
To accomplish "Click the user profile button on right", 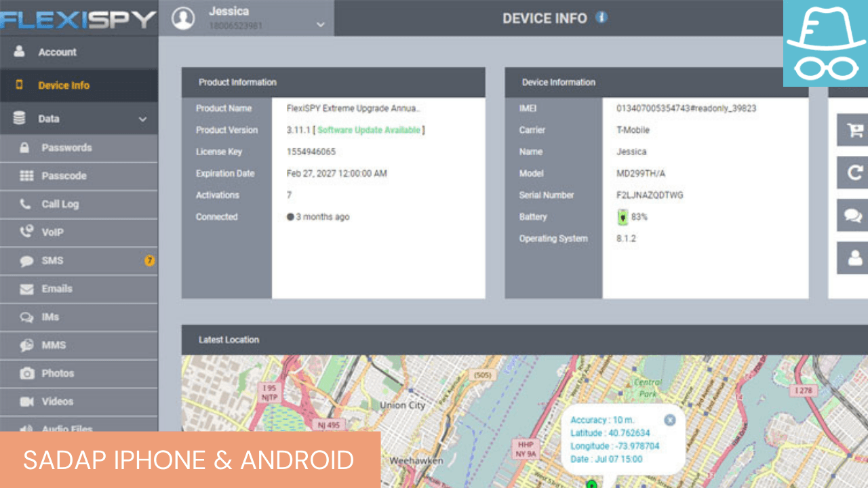I will pos(853,258).
